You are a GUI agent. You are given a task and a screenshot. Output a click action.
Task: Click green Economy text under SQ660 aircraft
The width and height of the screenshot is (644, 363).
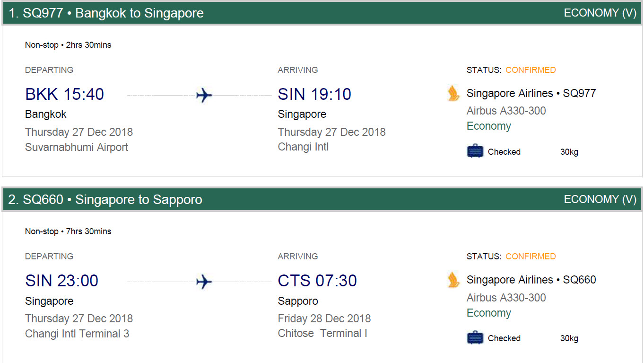(489, 313)
